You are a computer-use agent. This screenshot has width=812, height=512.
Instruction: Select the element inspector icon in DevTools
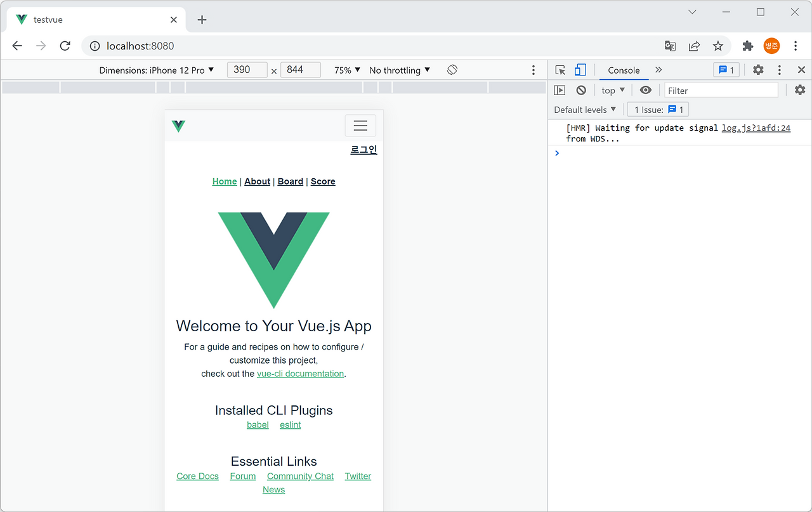click(560, 70)
